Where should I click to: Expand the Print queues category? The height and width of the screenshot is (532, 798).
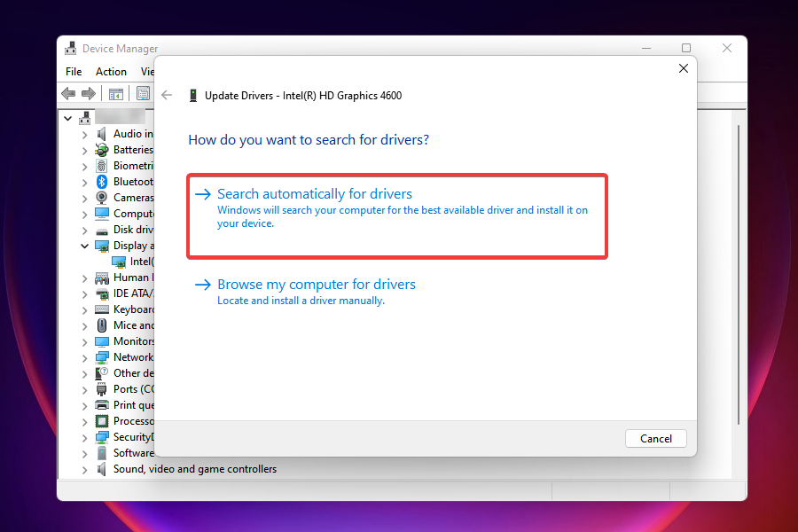point(84,406)
